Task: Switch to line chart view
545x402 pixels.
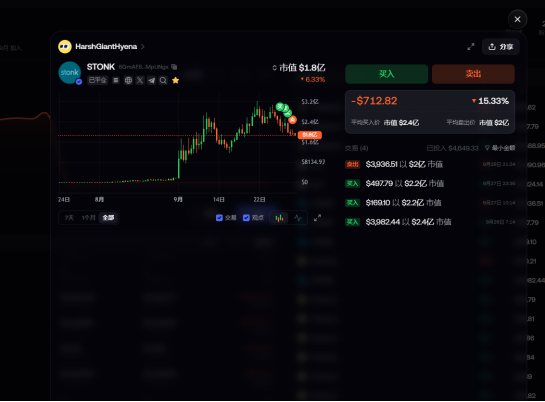Action: (298, 218)
